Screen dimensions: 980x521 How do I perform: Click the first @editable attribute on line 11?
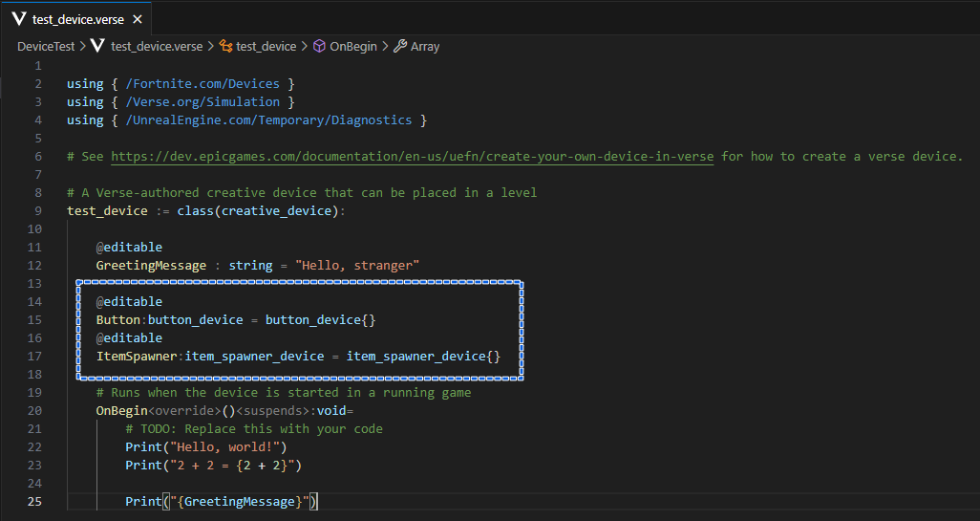129,247
